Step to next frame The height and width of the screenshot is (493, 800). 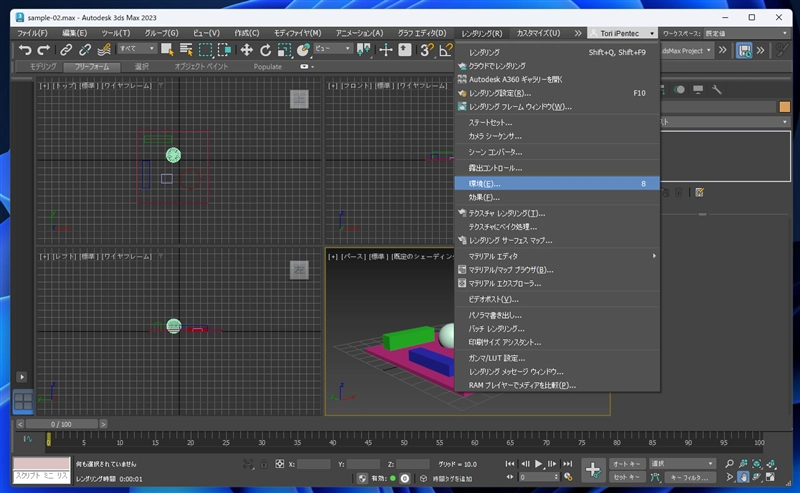[552, 464]
